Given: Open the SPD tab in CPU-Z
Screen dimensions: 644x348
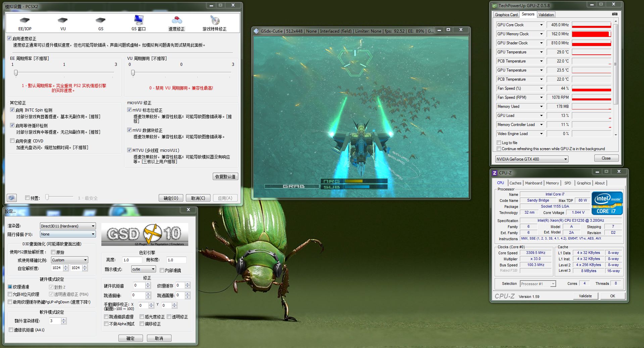Looking at the screenshot, I should point(567,183).
